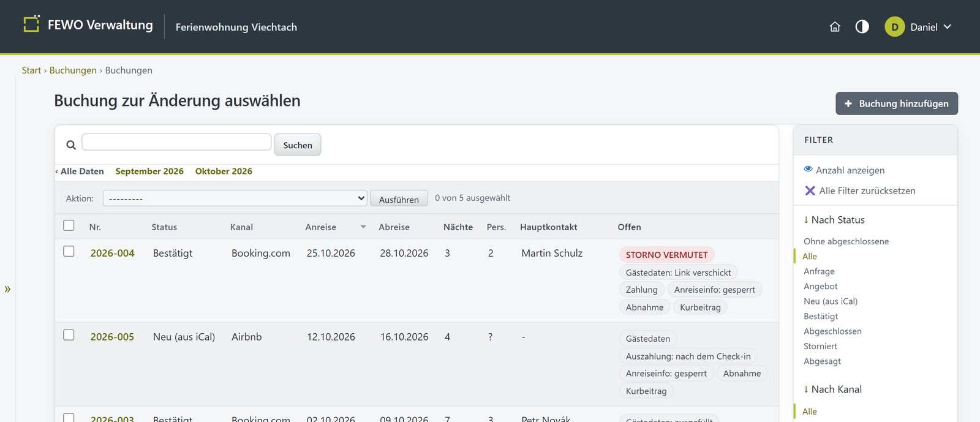Click Buchung hinzufügen button
The image size is (980, 422).
[897, 104]
